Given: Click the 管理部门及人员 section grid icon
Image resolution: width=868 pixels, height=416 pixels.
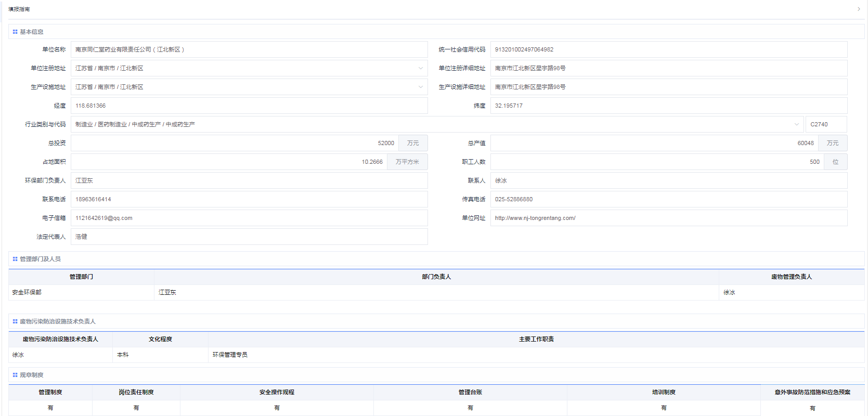Looking at the screenshot, I should coord(15,259).
